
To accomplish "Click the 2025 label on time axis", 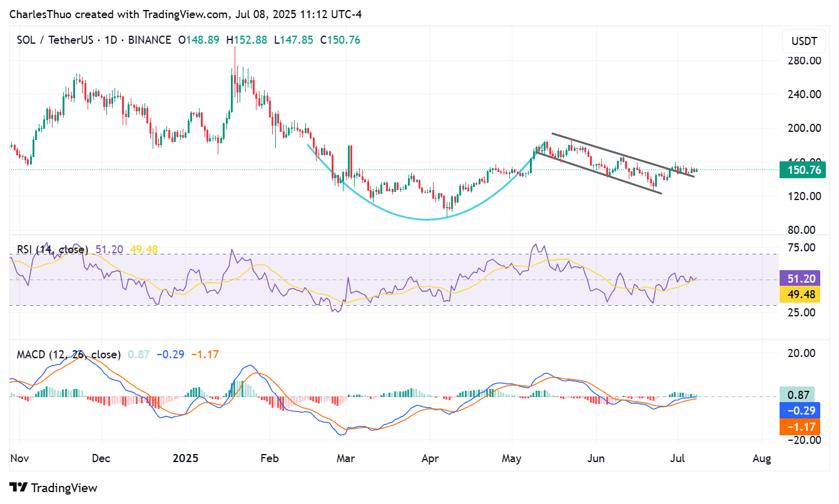I will [185, 458].
